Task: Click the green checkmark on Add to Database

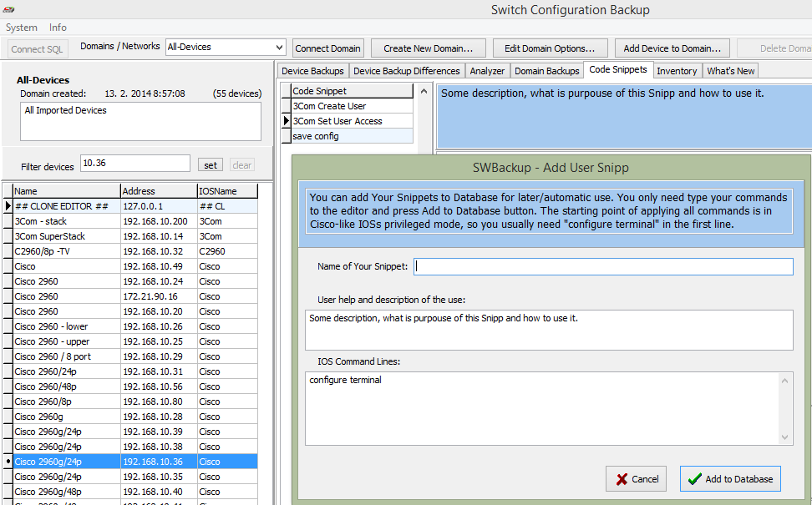Action: [695, 479]
